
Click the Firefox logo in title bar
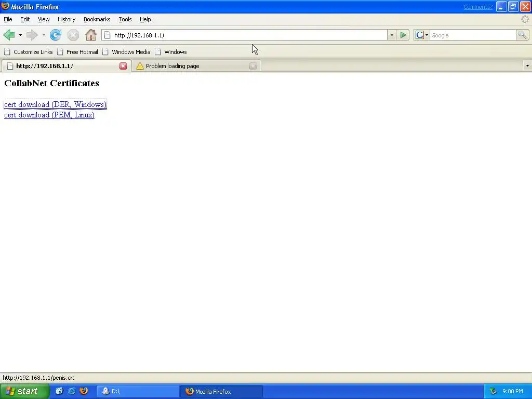click(5, 6)
